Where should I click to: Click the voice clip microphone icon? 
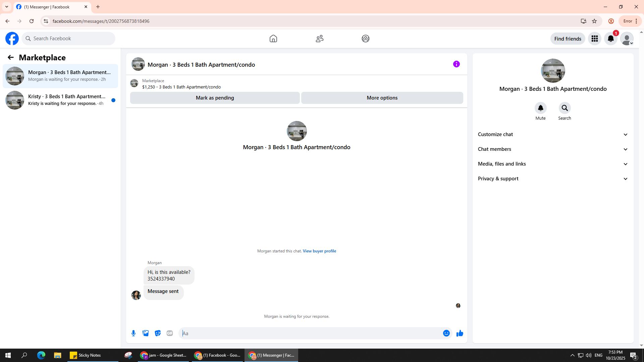pyautogui.click(x=133, y=333)
